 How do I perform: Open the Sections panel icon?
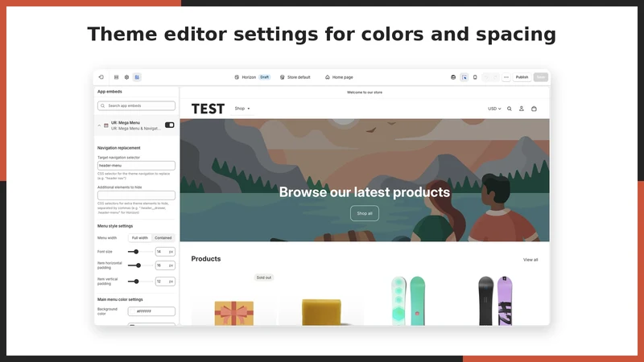[x=116, y=77]
